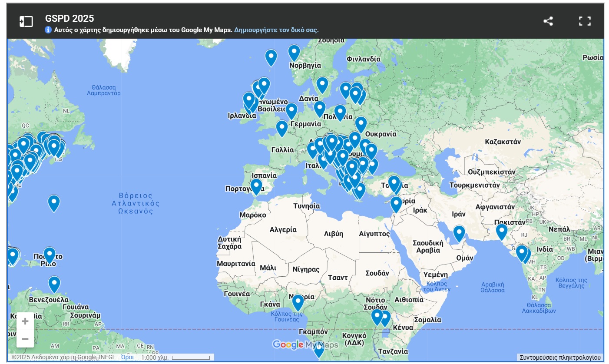Click the pin north of Venezuela

pos(54,284)
